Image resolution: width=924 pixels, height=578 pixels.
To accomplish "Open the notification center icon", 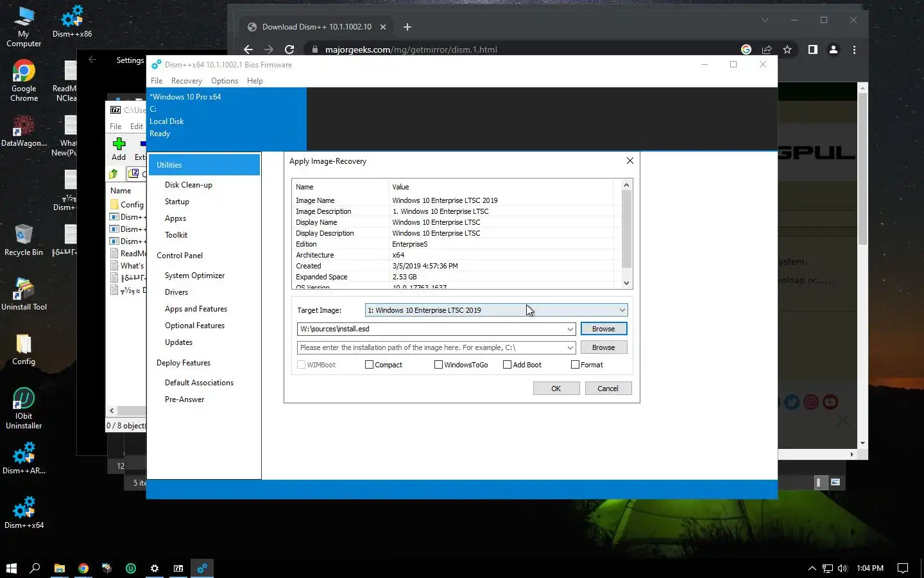I will tap(903, 568).
